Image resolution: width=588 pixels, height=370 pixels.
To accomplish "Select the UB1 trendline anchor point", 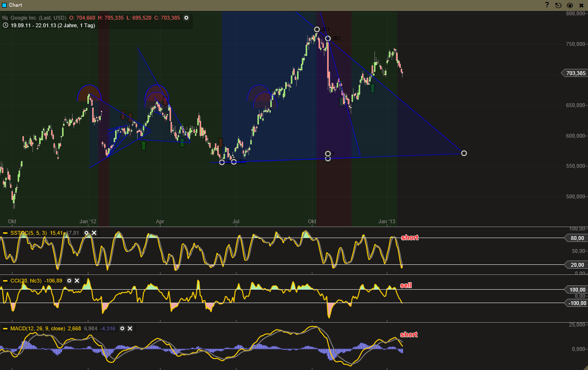I will click(317, 30).
